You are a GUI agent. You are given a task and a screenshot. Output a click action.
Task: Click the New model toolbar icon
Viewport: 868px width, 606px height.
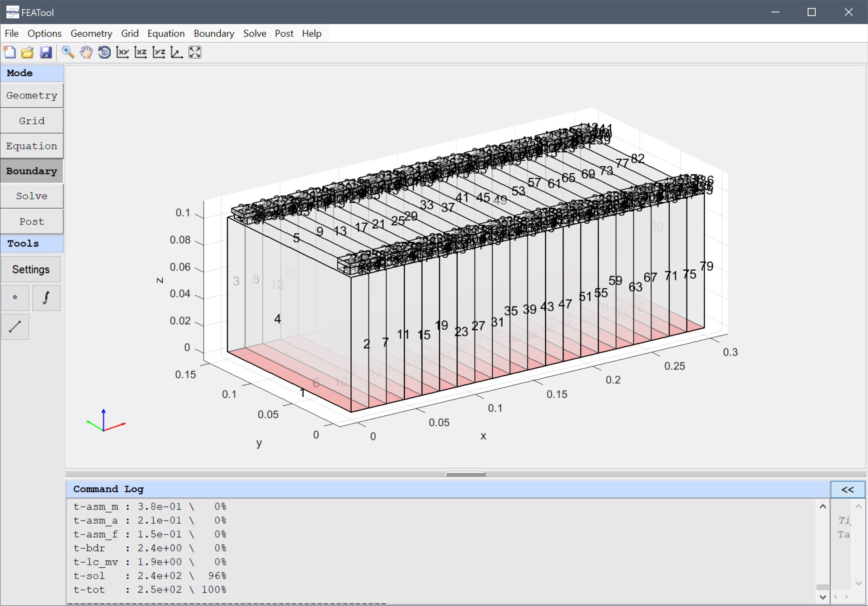click(9, 52)
